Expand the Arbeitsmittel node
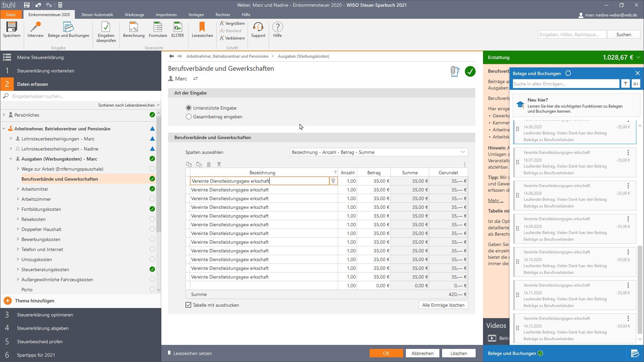This screenshot has width=644, height=362. [x=18, y=189]
